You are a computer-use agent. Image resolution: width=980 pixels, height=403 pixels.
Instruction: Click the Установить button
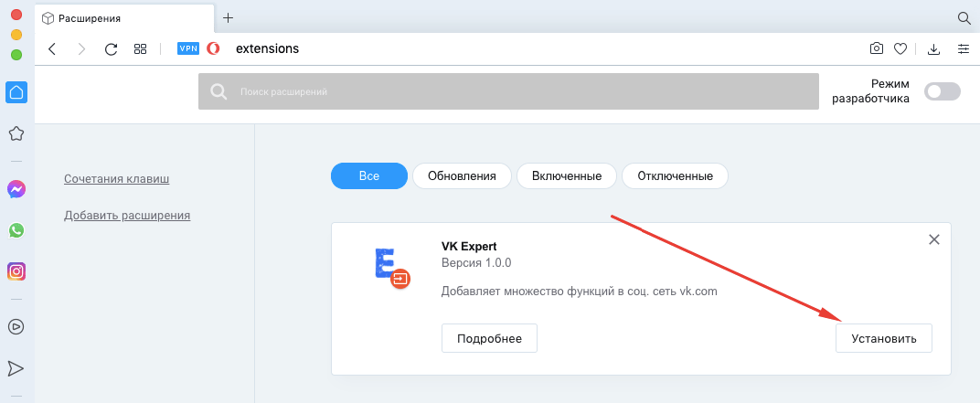[x=883, y=338]
